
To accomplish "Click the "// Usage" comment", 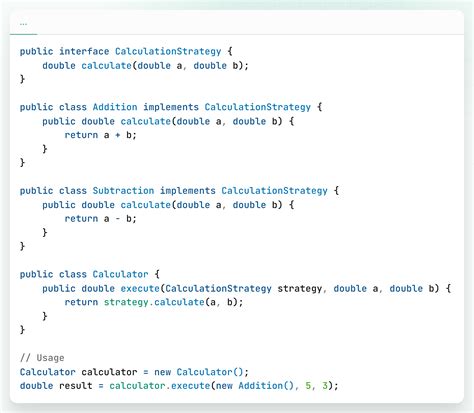I will pyautogui.click(x=42, y=358).
